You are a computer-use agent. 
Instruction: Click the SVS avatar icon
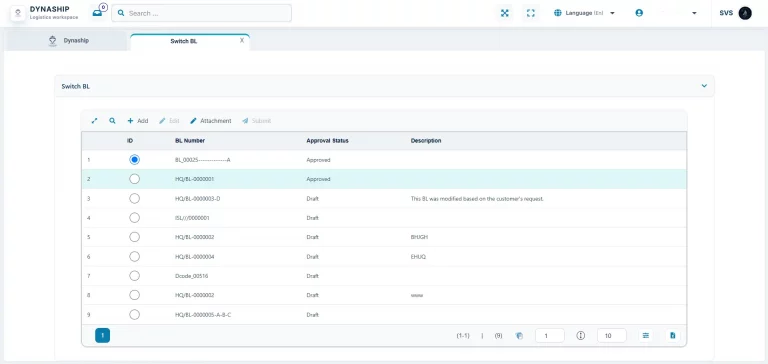point(745,13)
